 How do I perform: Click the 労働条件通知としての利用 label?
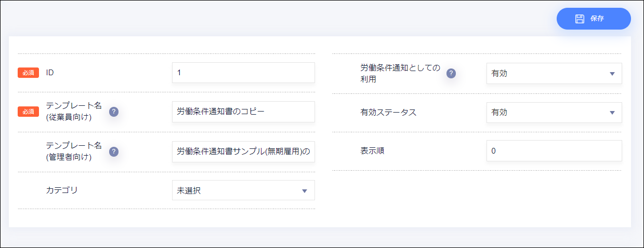click(400, 74)
